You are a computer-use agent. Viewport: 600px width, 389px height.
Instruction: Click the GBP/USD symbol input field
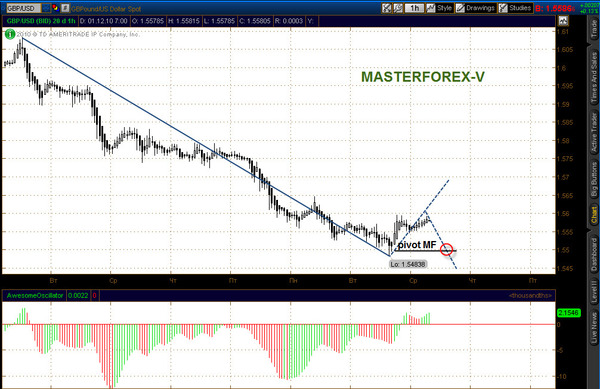point(24,8)
